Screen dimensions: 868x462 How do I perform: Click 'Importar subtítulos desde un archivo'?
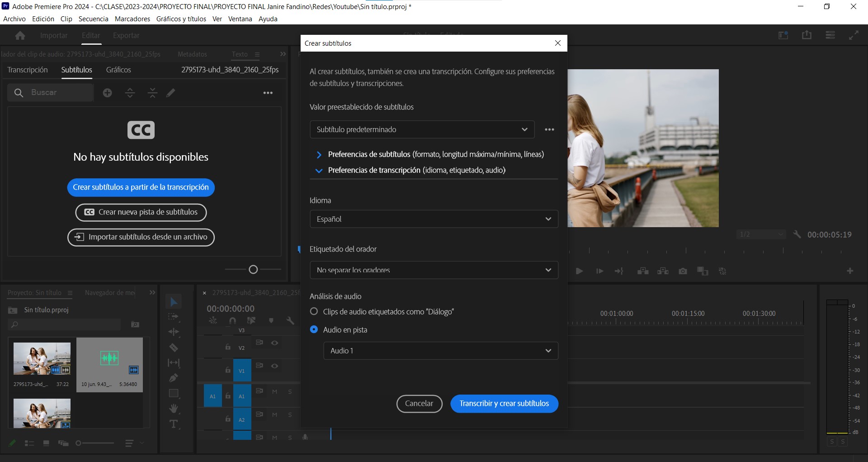[x=141, y=237]
